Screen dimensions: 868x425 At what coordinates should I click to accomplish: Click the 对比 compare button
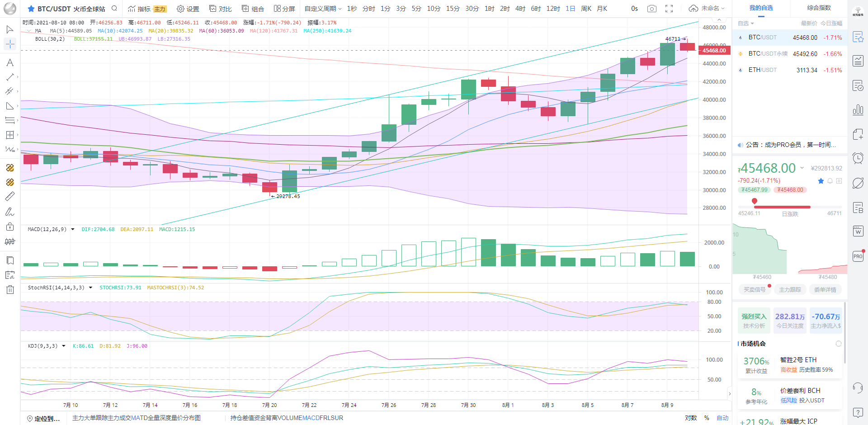point(221,9)
